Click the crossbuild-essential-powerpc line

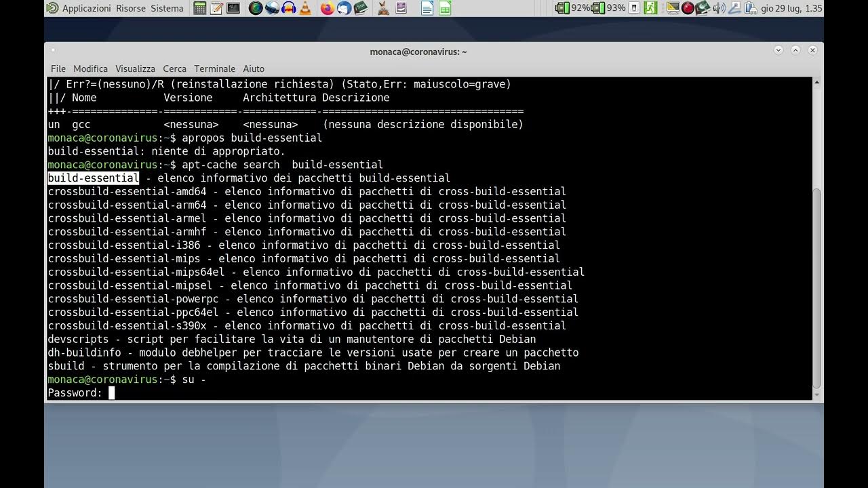(313, 299)
